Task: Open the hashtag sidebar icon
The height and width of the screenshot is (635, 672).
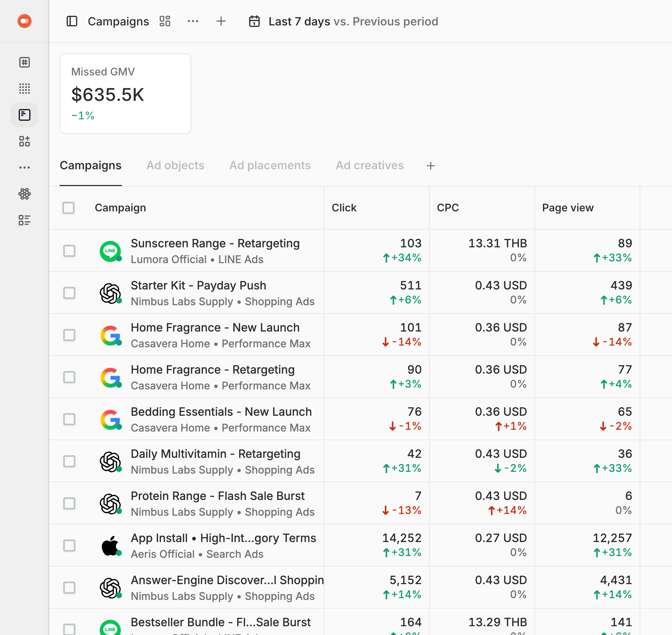Action: pyautogui.click(x=24, y=62)
